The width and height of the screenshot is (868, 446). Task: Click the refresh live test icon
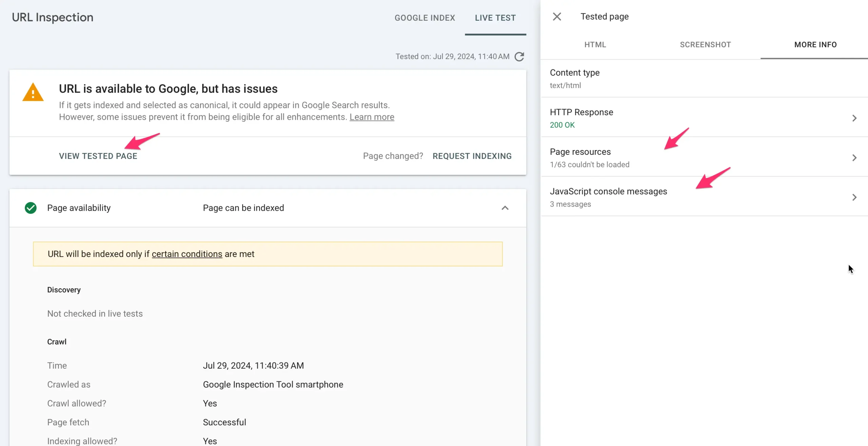519,56
